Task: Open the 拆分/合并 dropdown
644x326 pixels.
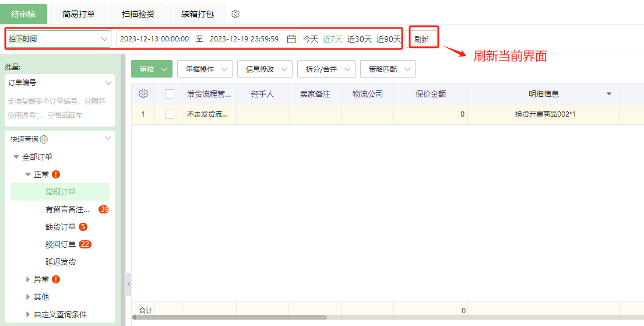Action: 326,69
